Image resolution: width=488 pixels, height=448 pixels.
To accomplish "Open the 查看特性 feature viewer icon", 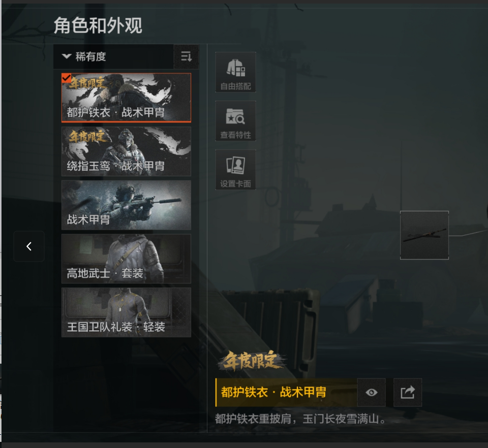I will (235, 121).
